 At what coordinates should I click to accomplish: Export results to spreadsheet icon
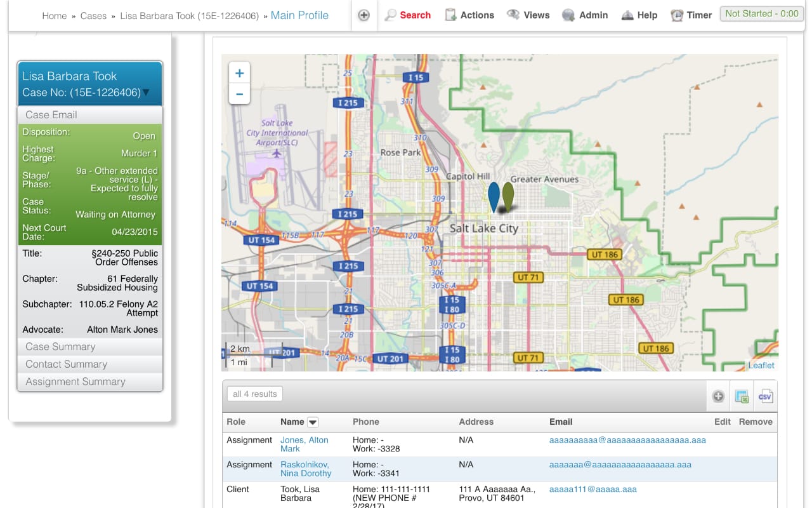(742, 396)
